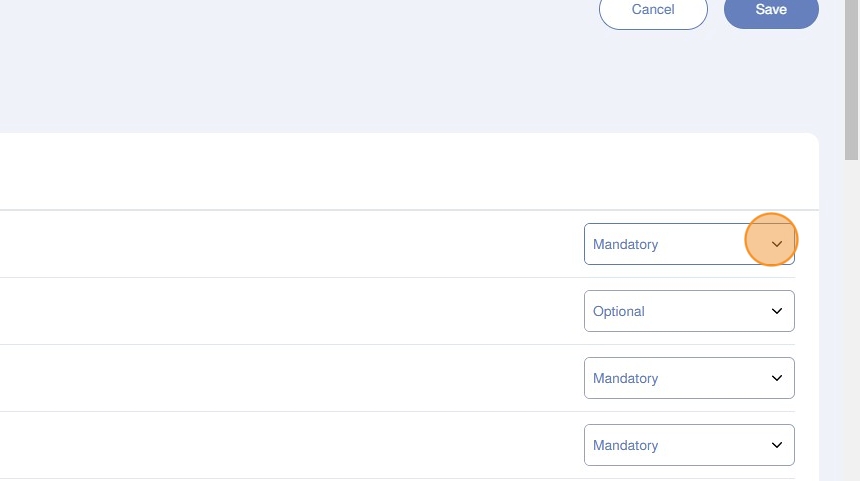Click the Save button

pyautogui.click(x=771, y=10)
